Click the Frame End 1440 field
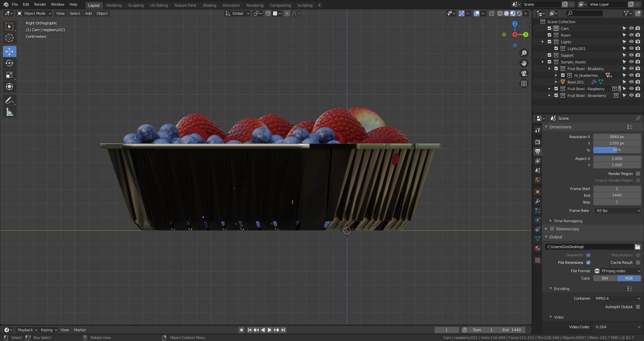This screenshot has height=341, width=644. [x=617, y=195]
